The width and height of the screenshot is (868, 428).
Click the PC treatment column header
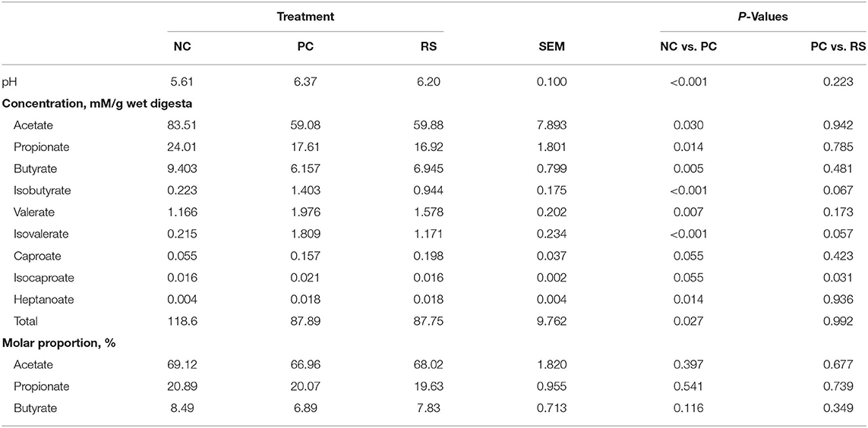[x=305, y=47]
